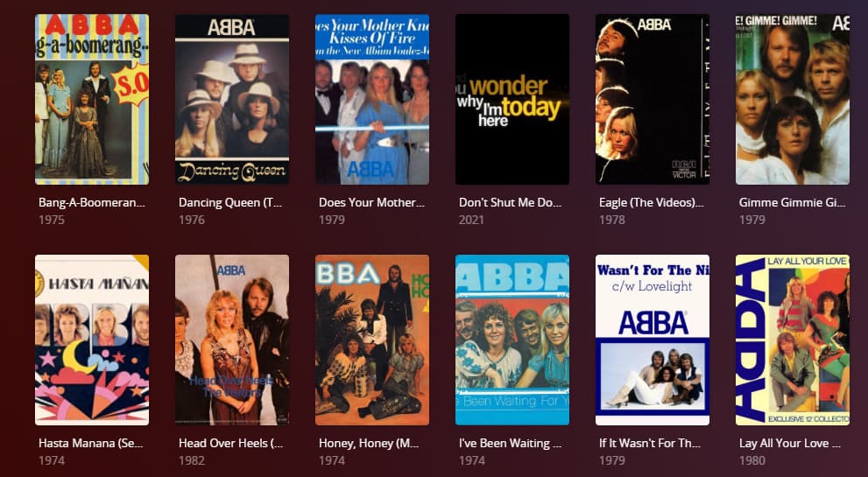
Task: Click the Don't Shut Me Down title
Action: coord(510,202)
